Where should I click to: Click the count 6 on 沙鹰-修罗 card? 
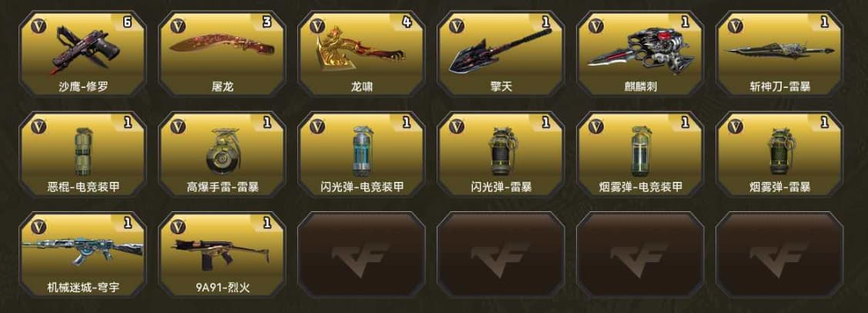click(127, 23)
